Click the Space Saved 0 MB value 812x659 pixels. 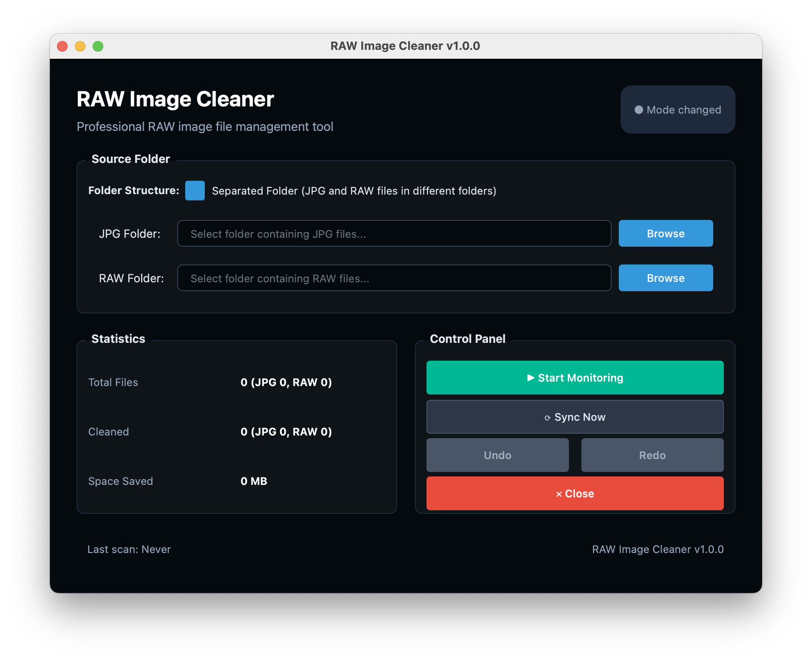point(254,481)
